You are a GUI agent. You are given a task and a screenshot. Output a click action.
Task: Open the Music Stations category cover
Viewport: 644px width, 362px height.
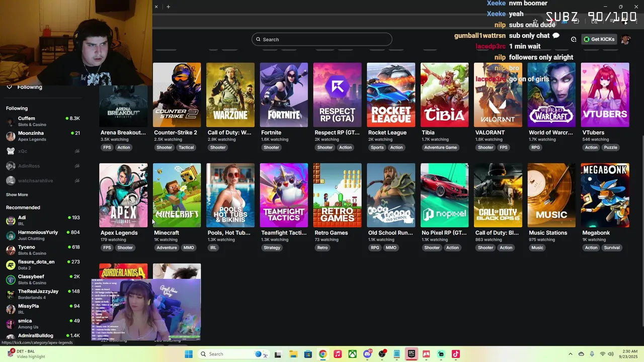coord(551,195)
